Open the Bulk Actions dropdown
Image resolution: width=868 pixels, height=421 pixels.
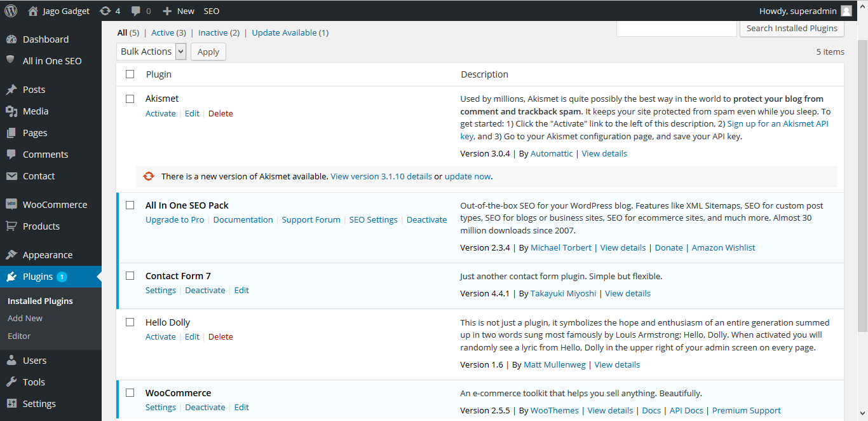click(x=151, y=52)
